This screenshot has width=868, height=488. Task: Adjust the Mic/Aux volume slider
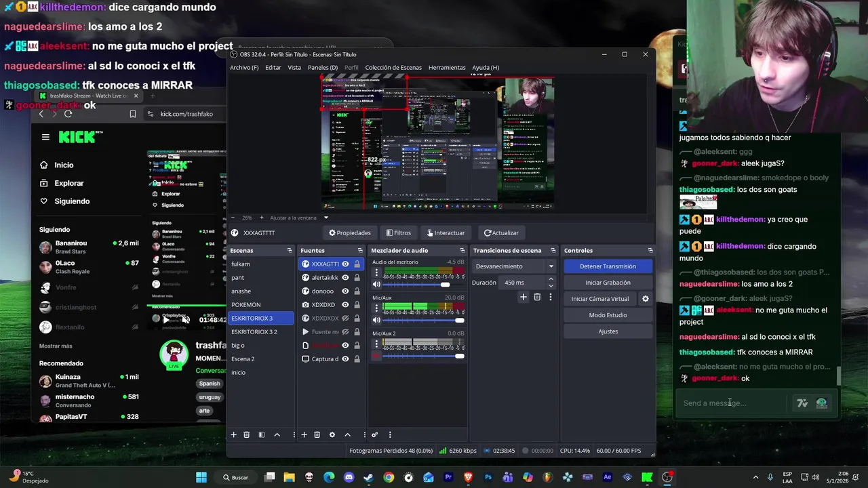[x=459, y=320]
